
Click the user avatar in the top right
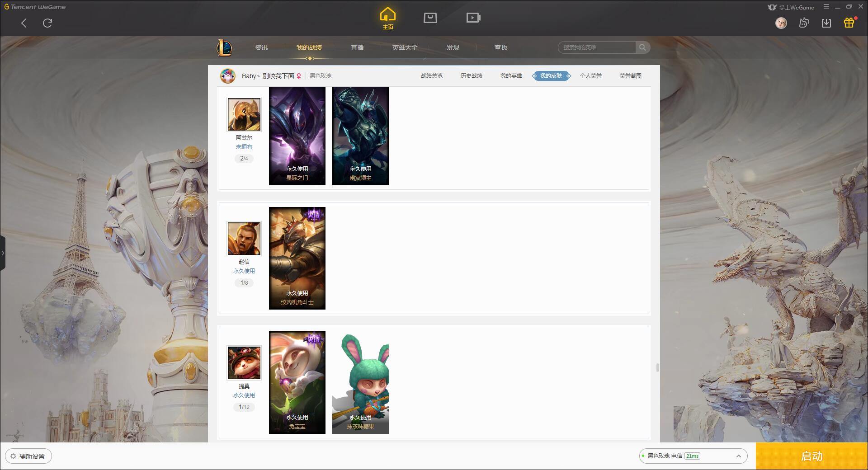[x=781, y=23]
